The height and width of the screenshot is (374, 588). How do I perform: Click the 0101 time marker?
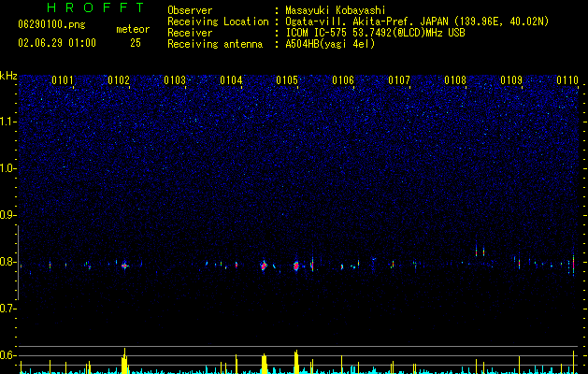[63, 80]
